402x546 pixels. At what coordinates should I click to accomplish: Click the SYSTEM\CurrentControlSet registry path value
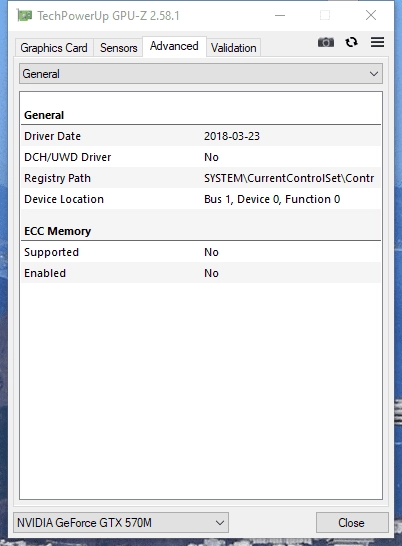tap(289, 178)
